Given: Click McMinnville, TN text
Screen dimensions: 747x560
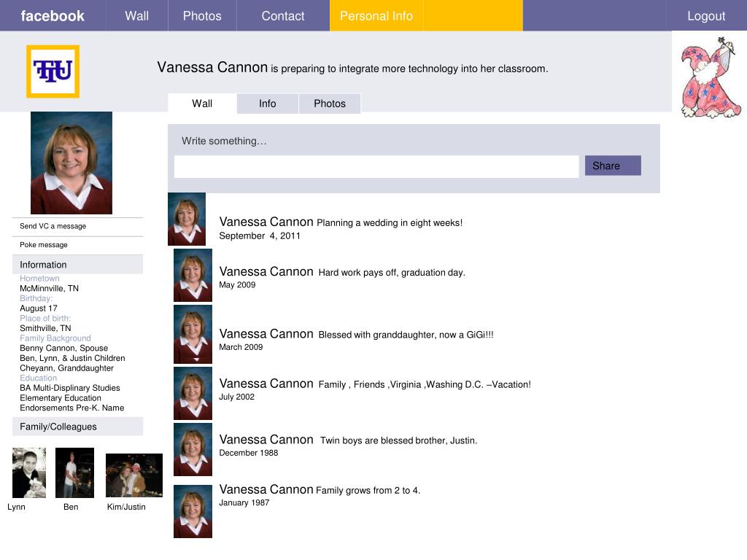Looking at the screenshot, I should click(x=49, y=288).
